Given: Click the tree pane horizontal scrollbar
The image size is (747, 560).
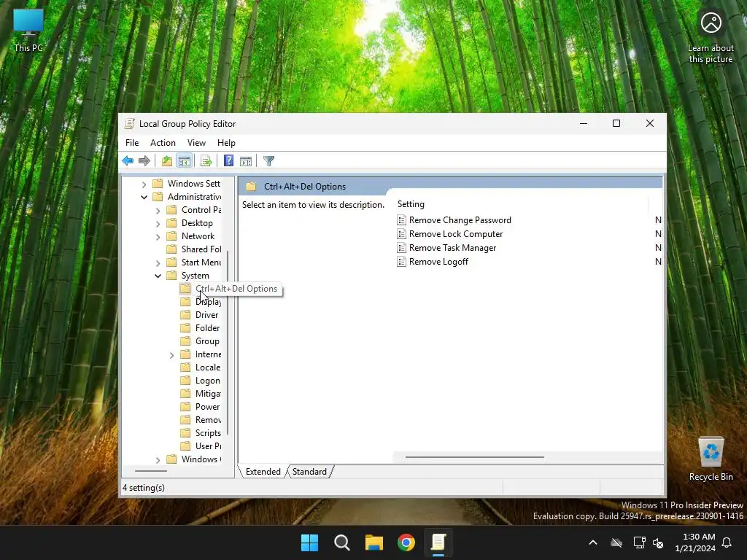Looking at the screenshot, I should pos(151,471).
